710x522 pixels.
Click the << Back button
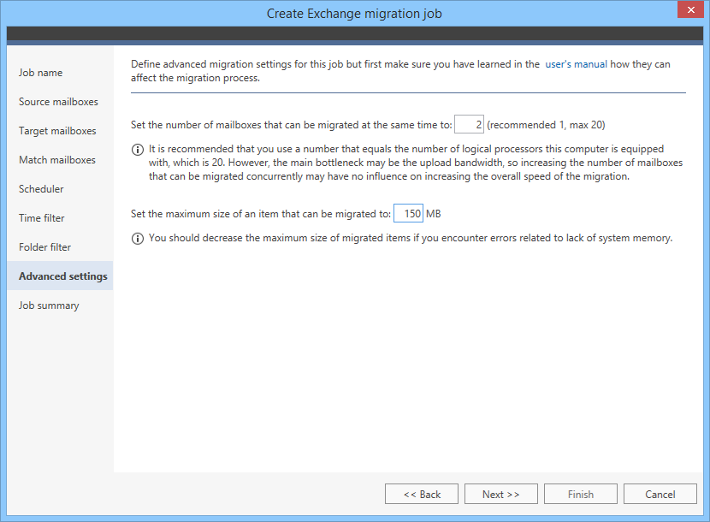(x=422, y=494)
